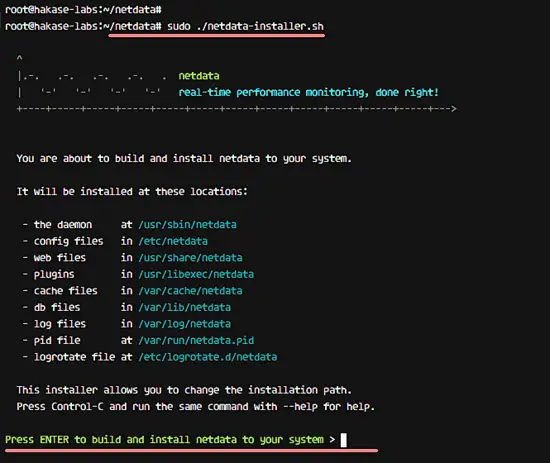
Task: Click the arrow head ending the ASCII axis
Action: [454, 109]
